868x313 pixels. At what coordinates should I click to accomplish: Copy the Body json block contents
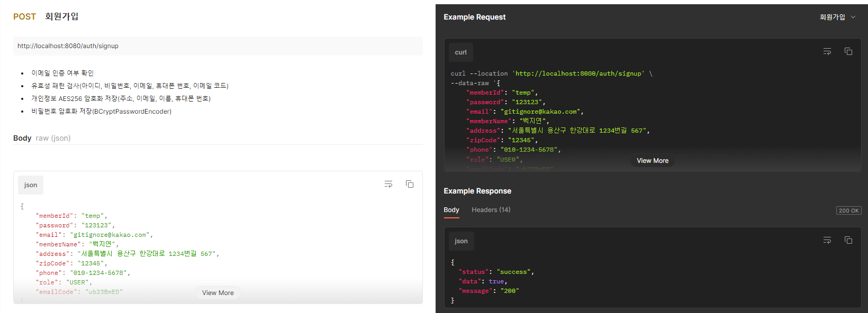click(410, 184)
